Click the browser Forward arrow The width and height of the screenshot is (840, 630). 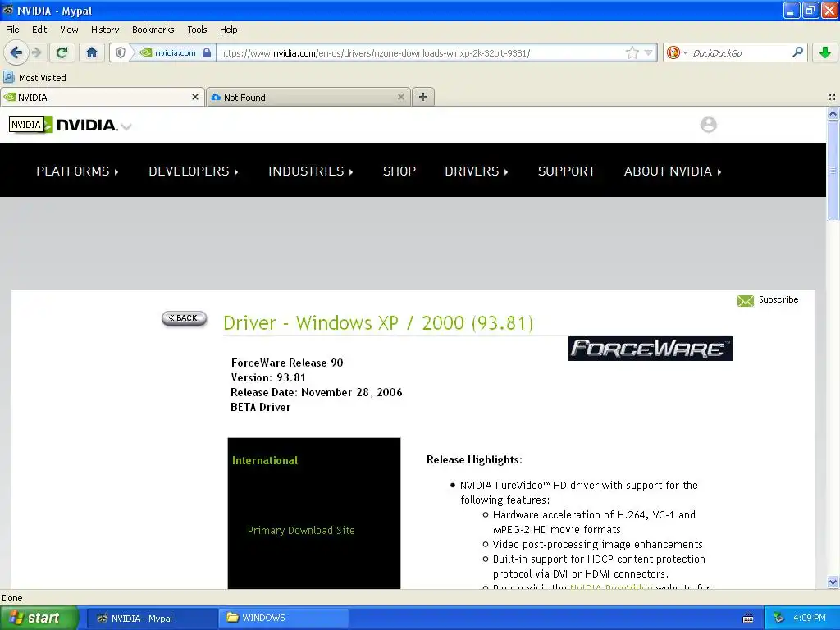[x=36, y=52]
